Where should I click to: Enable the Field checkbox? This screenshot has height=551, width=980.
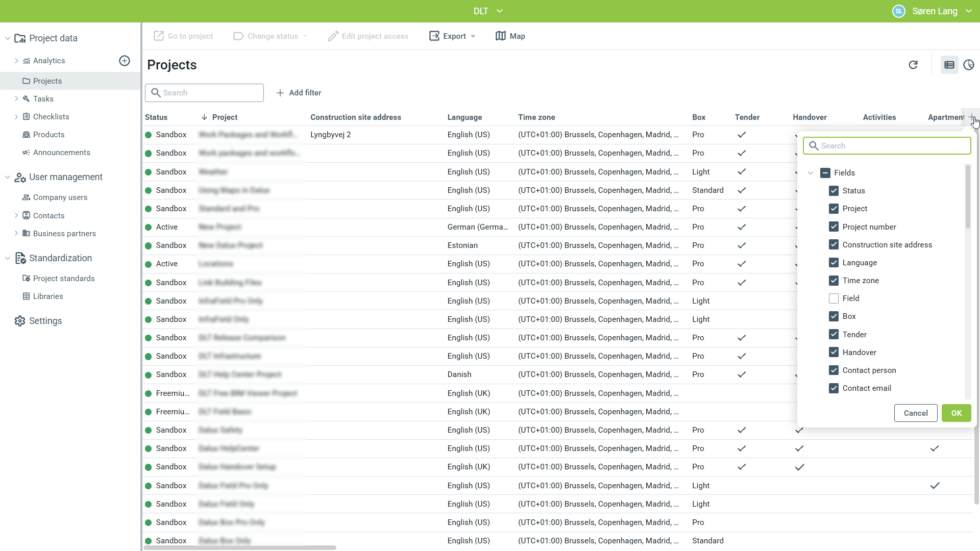click(834, 298)
